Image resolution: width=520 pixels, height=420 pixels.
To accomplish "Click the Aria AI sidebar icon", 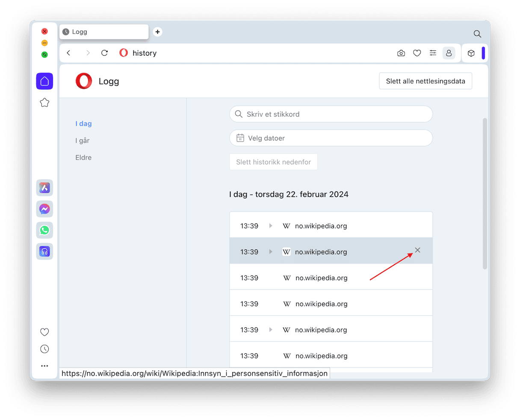I will coord(44,188).
